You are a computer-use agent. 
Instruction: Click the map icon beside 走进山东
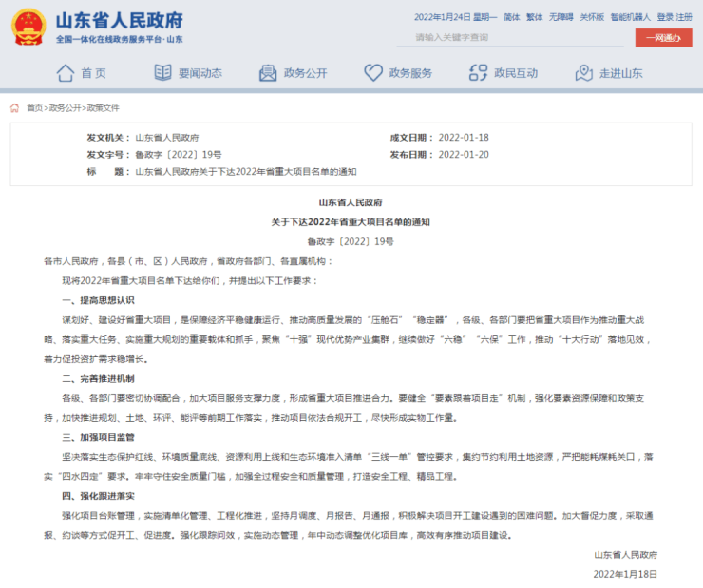point(583,73)
